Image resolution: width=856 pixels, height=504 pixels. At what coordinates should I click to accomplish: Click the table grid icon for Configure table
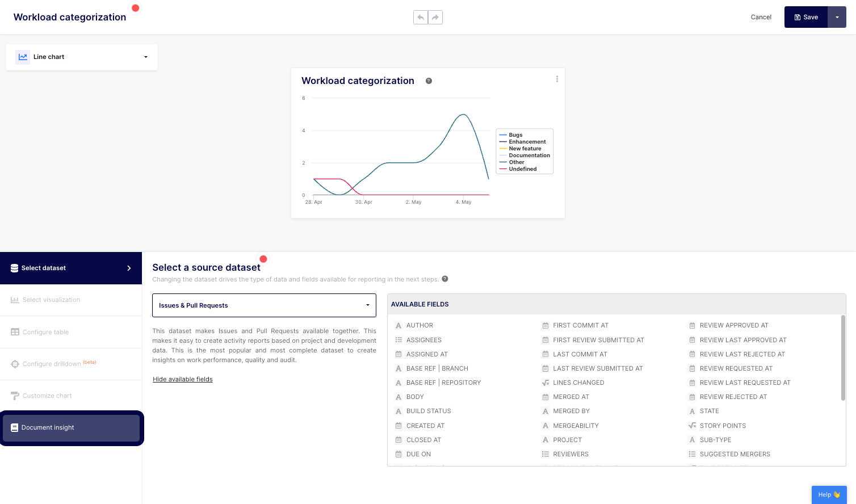click(14, 331)
